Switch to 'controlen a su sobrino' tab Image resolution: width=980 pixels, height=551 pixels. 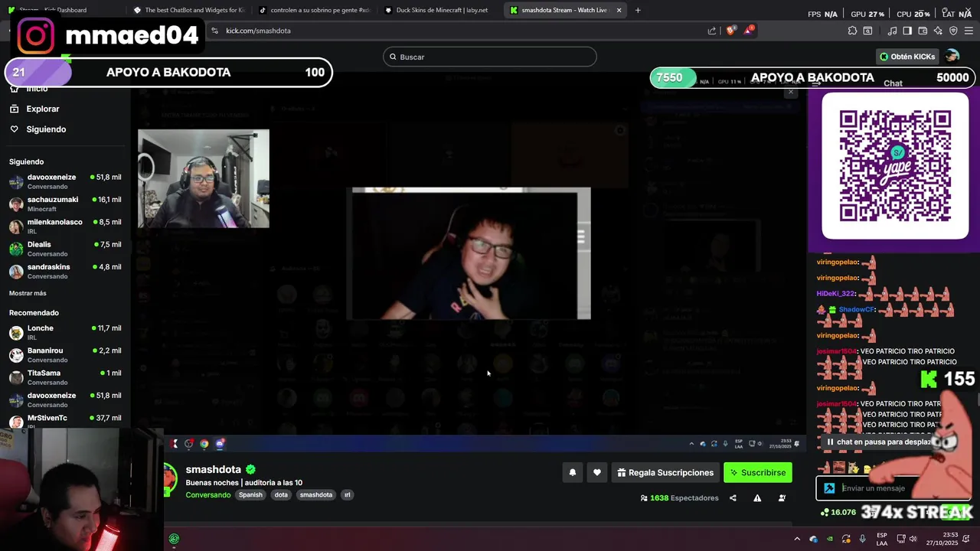coord(314,10)
